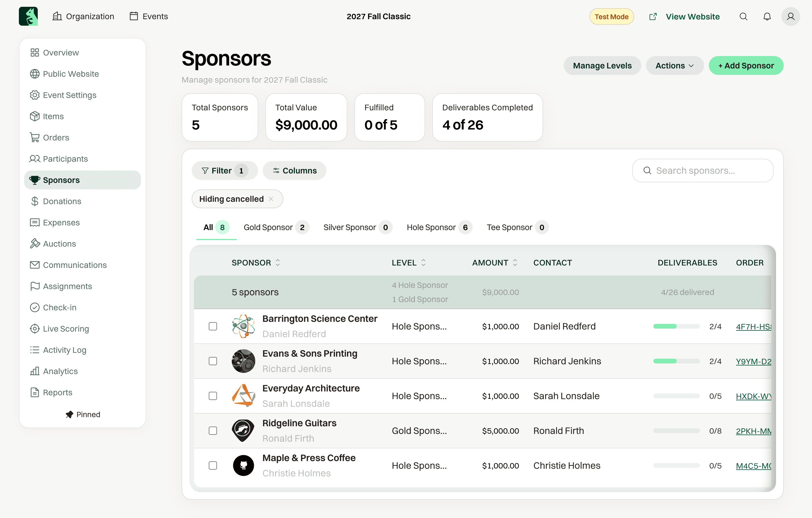Sort by the Sponsor column
Viewport: 812px width, 518px height.
click(256, 263)
